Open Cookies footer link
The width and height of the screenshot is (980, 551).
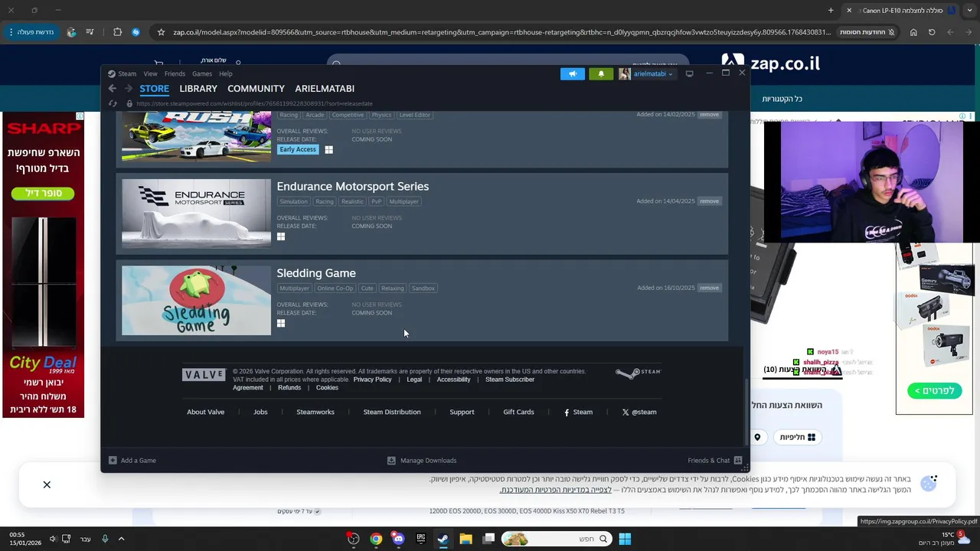(x=327, y=388)
